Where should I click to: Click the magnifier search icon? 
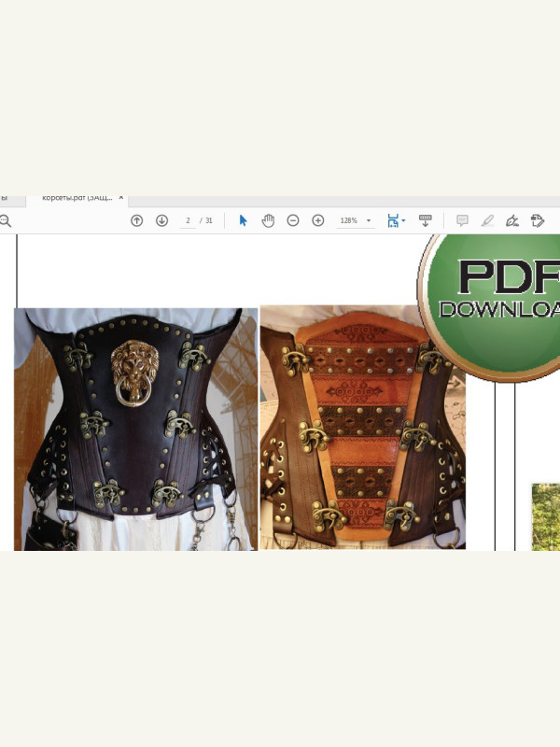[x=5, y=220]
